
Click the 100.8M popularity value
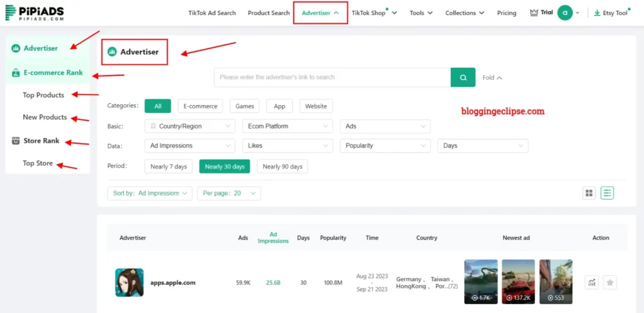tap(333, 283)
